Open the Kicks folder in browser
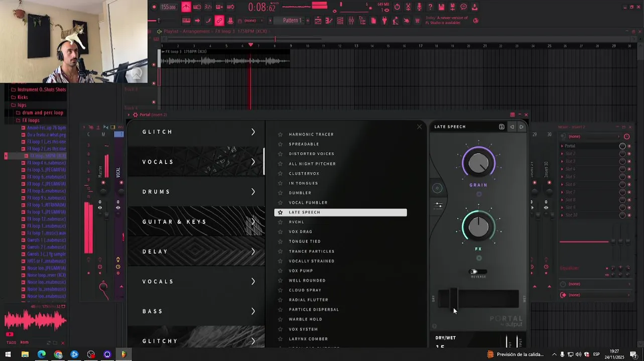Screen dimensions: 644x361 tap(22, 97)
